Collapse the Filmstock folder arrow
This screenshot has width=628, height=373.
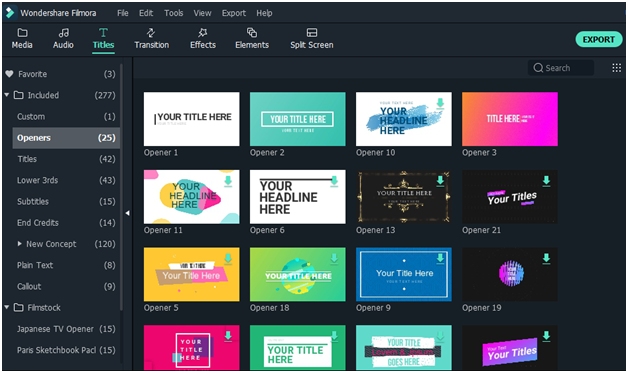7,307
